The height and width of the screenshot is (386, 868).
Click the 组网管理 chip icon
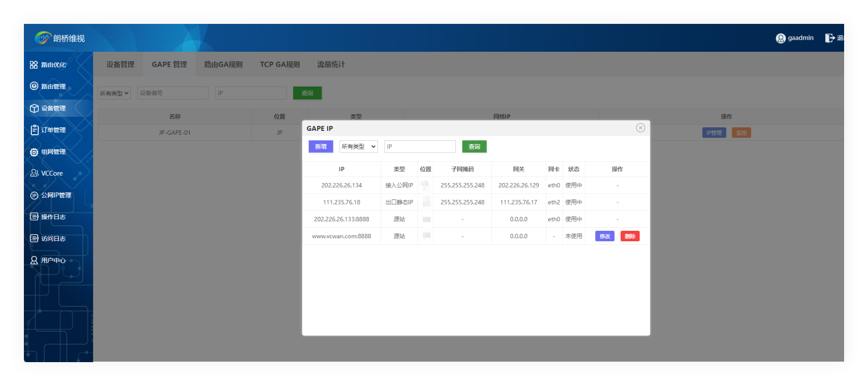(34, 152)
